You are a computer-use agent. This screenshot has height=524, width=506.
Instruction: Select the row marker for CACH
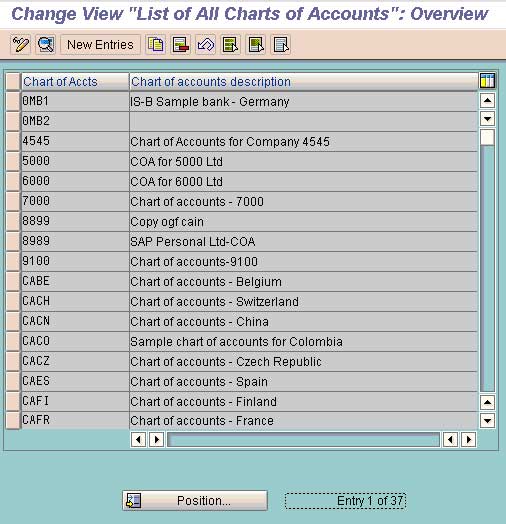(13, 301)
